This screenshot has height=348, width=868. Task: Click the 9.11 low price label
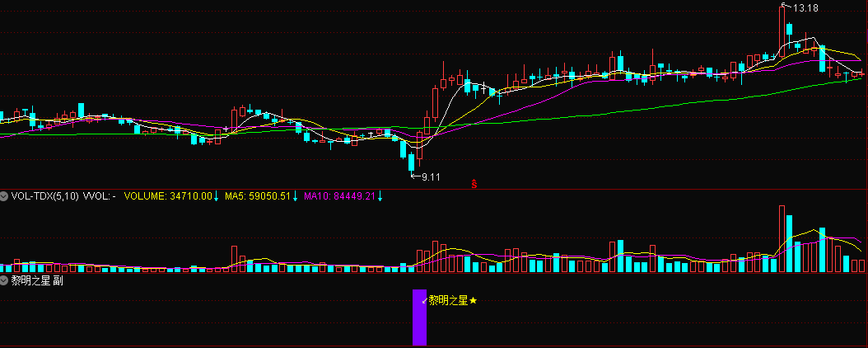tap(432, 177)
